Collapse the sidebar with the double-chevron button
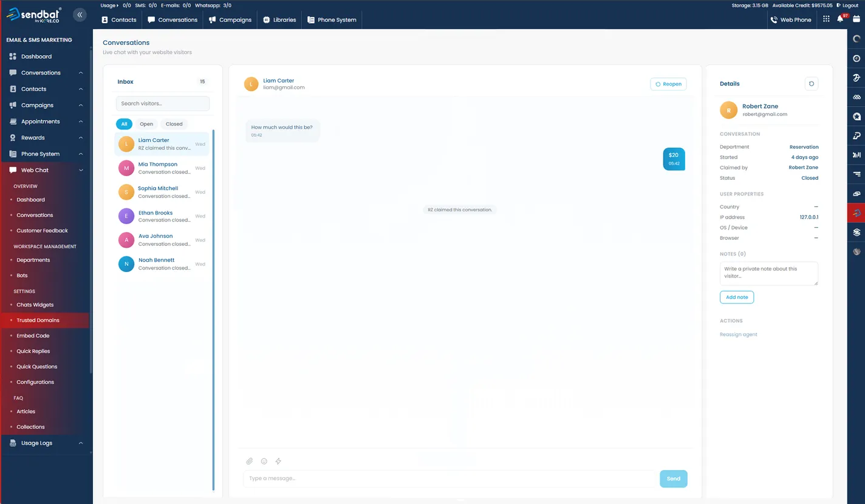Viewport: 865px width, 504px height. 80,15
